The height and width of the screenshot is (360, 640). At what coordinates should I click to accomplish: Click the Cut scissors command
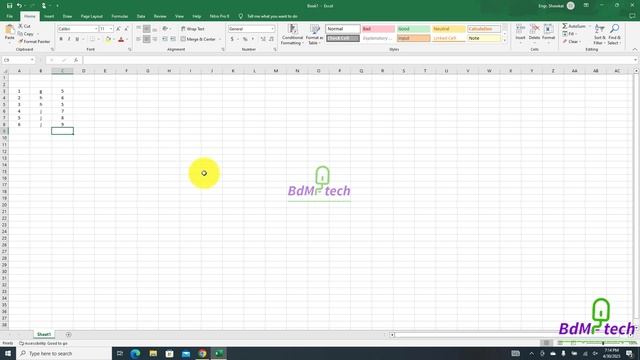pyautogui.click(x=24, y=26)
